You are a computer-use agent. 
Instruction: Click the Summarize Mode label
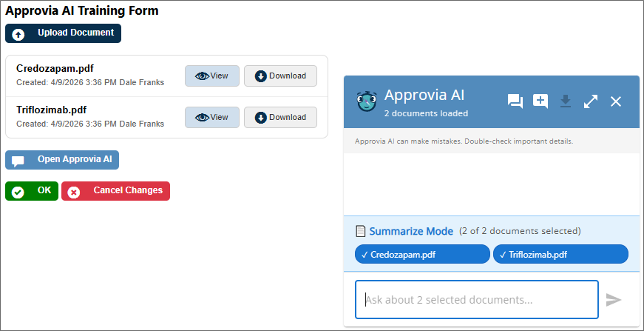tap(411, 231)
